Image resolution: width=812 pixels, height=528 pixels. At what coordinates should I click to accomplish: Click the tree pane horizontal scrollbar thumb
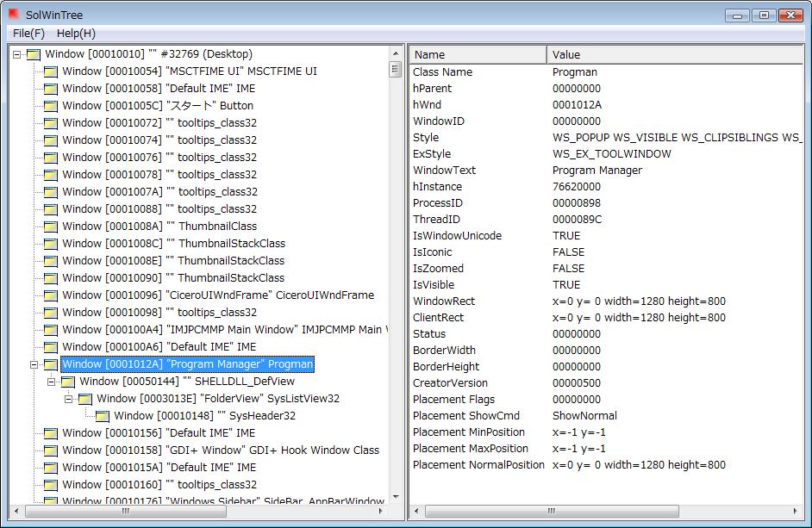coord(126,511)
